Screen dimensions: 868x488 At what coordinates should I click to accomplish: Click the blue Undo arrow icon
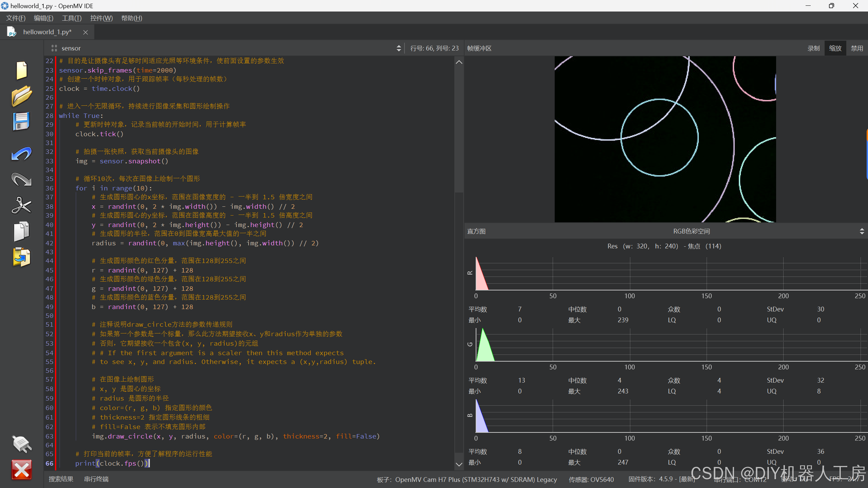point(21,154)
